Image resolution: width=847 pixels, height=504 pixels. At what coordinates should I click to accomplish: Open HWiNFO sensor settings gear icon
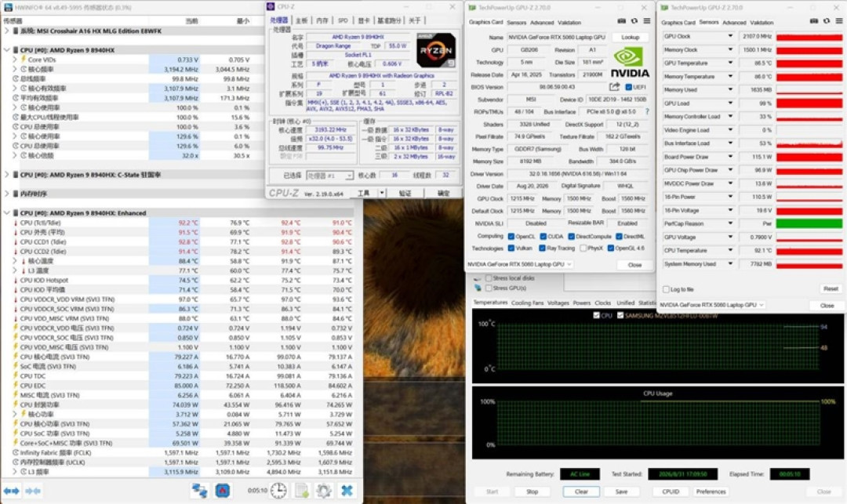(x=324, y=491)
